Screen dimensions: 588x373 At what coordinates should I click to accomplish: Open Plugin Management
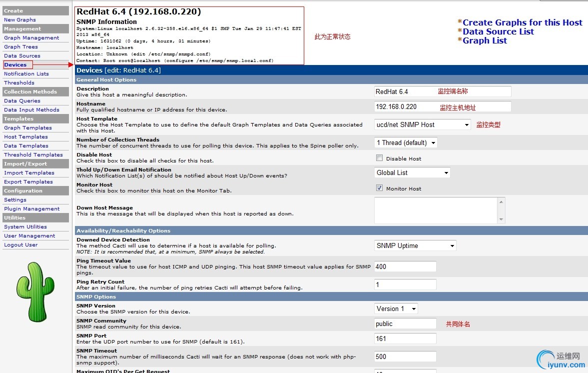click(31, 208)
